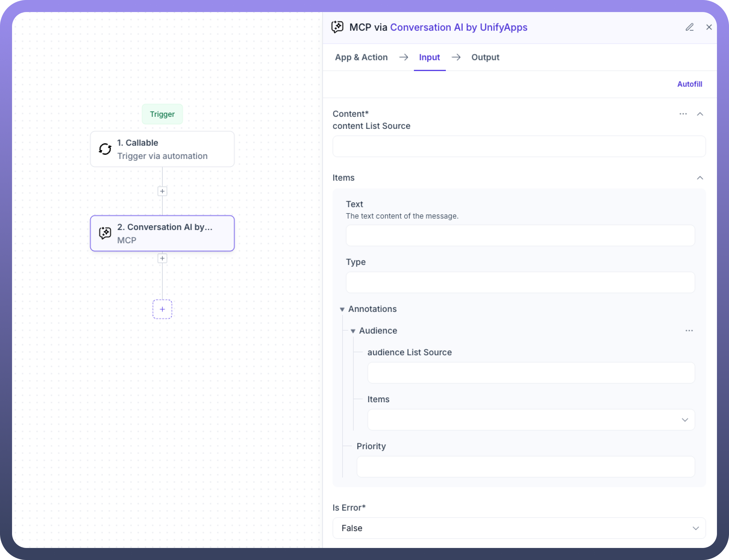Click the Conversation AI node icon

(x=105, y=233)
